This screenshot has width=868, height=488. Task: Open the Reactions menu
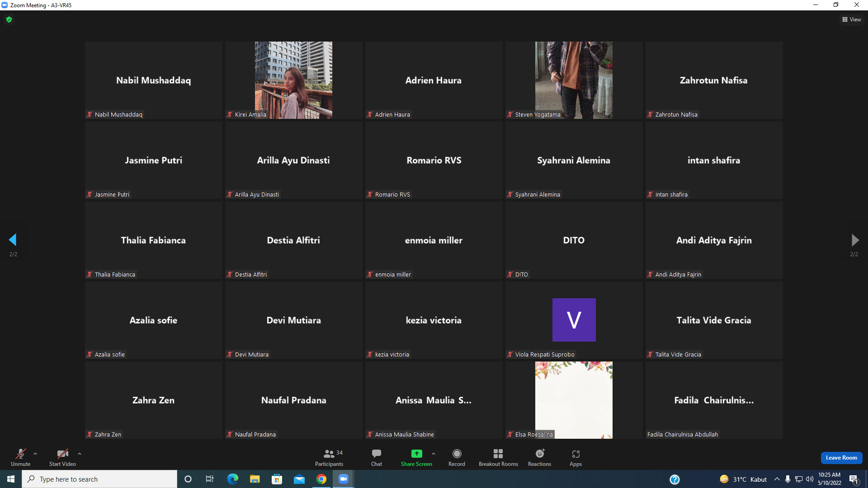(539, 457)
